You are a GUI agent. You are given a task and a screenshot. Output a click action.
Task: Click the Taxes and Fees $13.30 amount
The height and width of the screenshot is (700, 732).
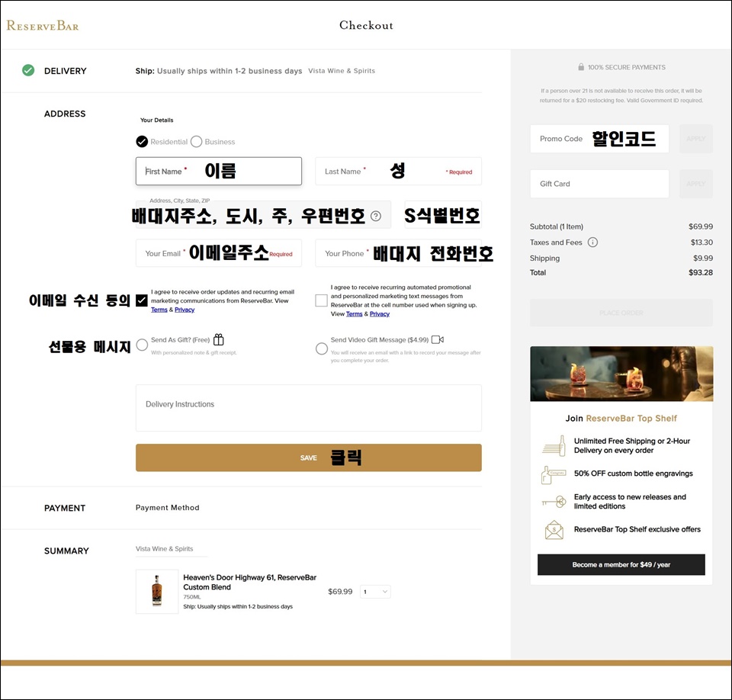(x=701, y=242)
